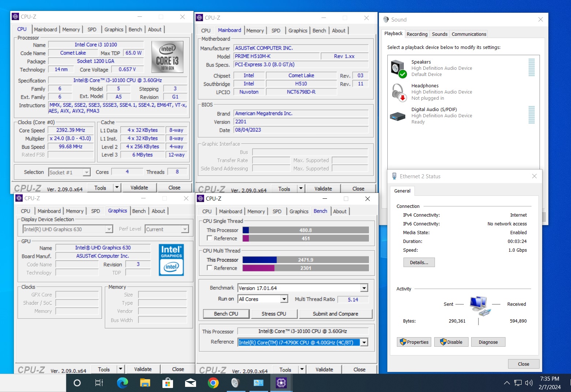
Task: Enable Reference checkbox under CPU Multi Thread
Action: pos(210,268)
